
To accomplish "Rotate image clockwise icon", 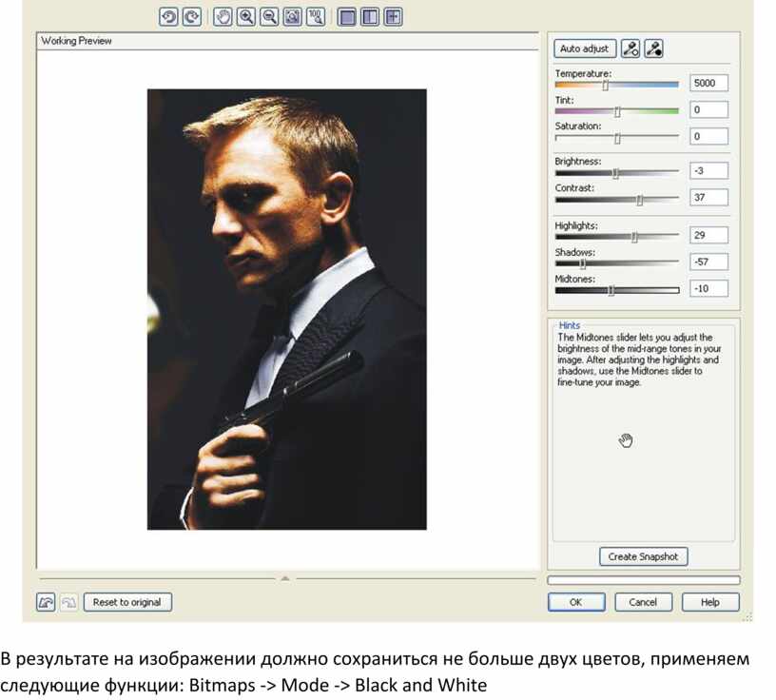I will [x=192, y=17].
